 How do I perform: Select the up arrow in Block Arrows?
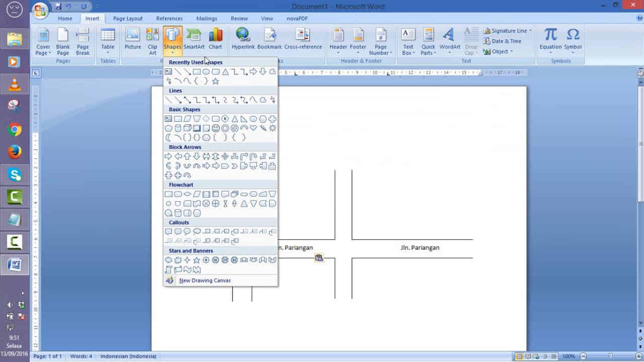click(x=187, y=156)
